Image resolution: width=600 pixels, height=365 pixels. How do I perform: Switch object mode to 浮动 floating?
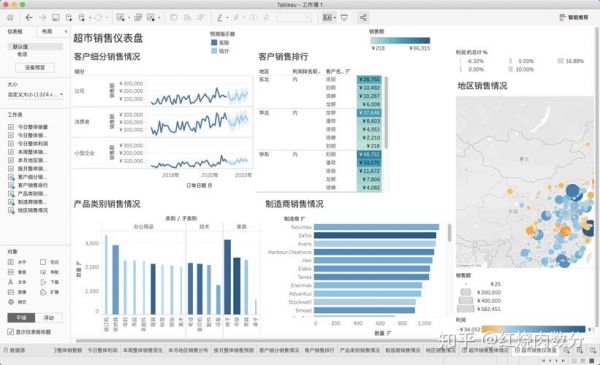click(49, 318)
